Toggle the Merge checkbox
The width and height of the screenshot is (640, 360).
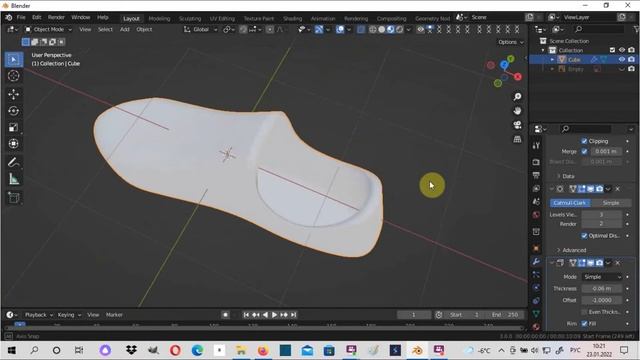(x=584, y=151)
